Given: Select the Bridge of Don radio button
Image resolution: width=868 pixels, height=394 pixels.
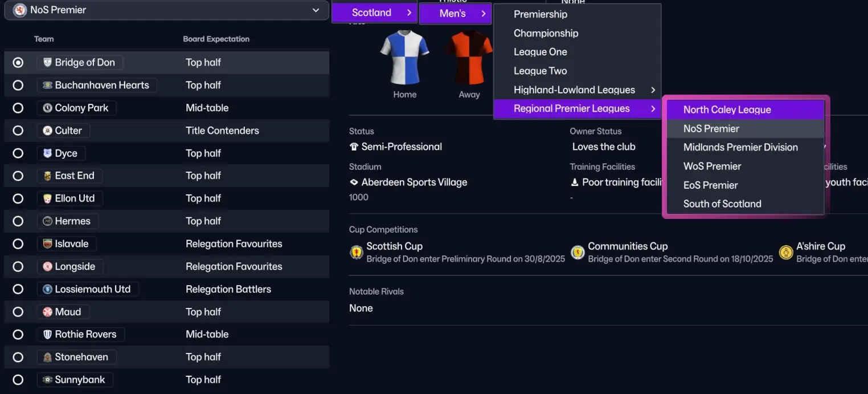Looking at the screenshot, I should click(18, 63).
